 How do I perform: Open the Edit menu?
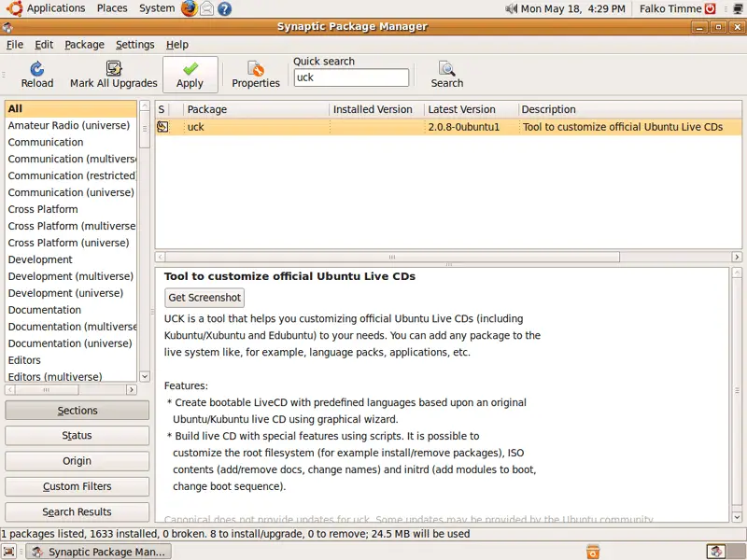point(44,44)
